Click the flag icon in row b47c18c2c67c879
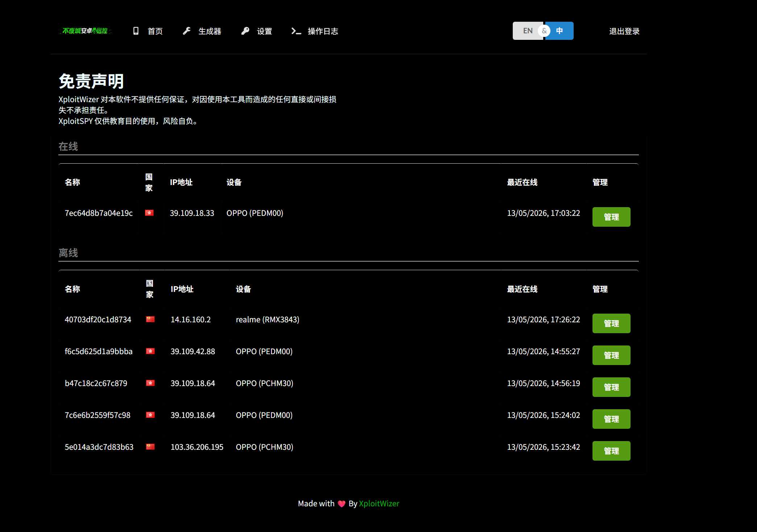This screenshot has width=757, height=532. click(x=150, y=383)
